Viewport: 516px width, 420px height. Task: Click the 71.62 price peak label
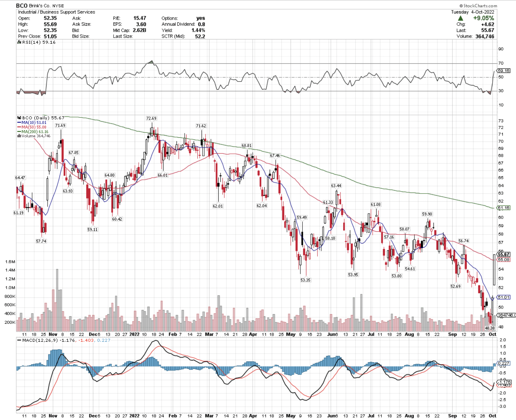(x=201, y=126)
